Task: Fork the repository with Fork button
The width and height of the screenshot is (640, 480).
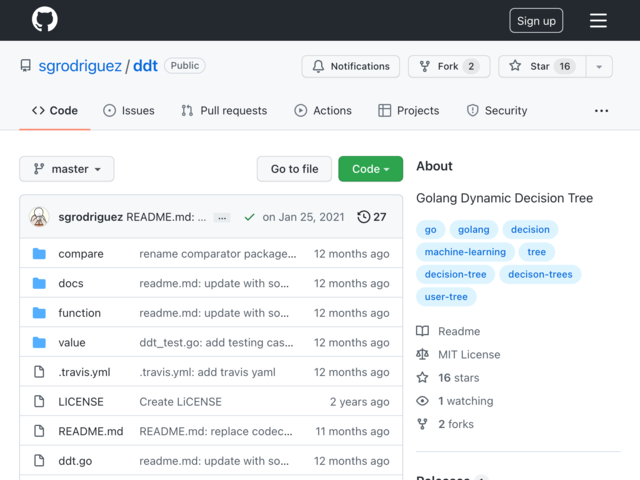Action: (x=449, y=66)
